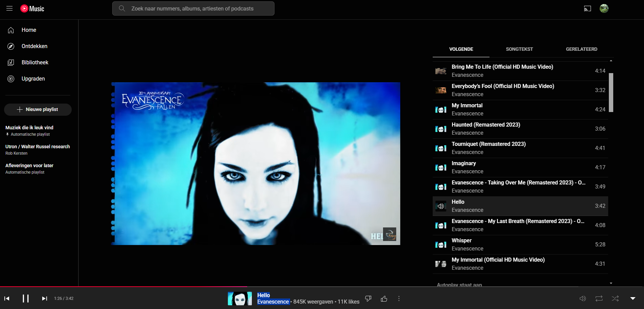
Task: Switch to the SONGTEKST tab
Action: coord(519,49)
